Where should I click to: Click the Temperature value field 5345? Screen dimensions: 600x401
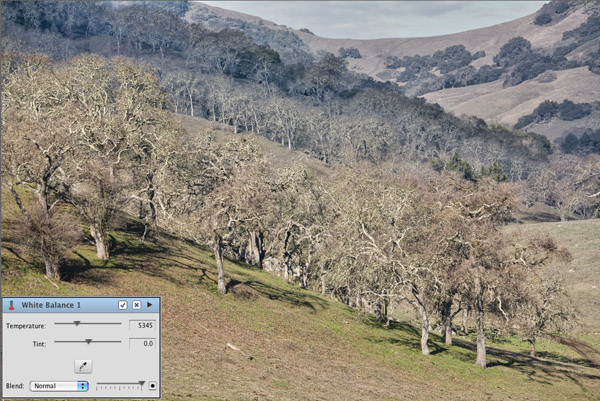click(x=142, y=325)
